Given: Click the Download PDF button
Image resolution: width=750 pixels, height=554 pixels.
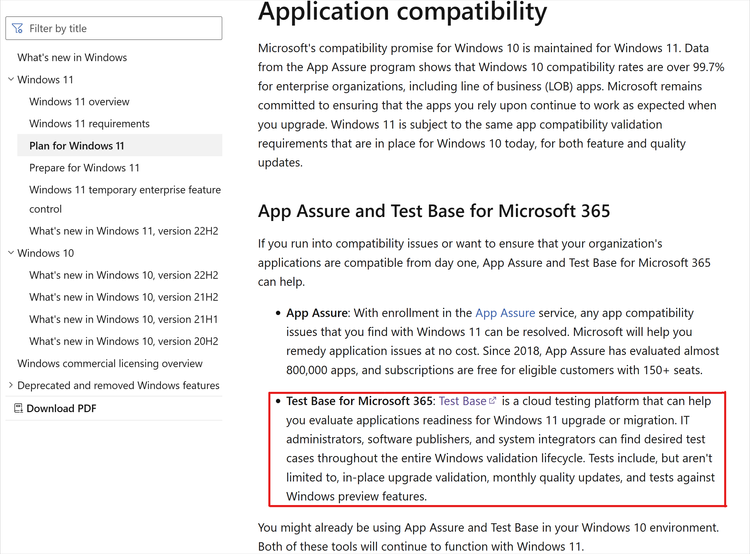Looking at the screenshot, I should click(55, 408).
